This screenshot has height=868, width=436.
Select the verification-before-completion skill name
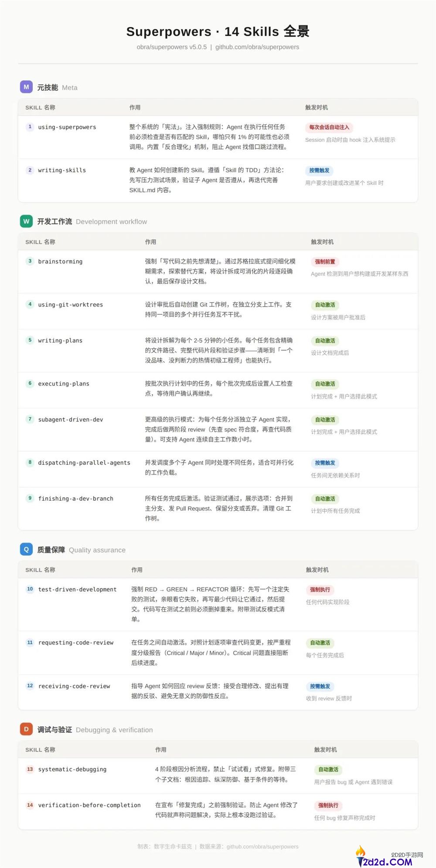(89, 805)
